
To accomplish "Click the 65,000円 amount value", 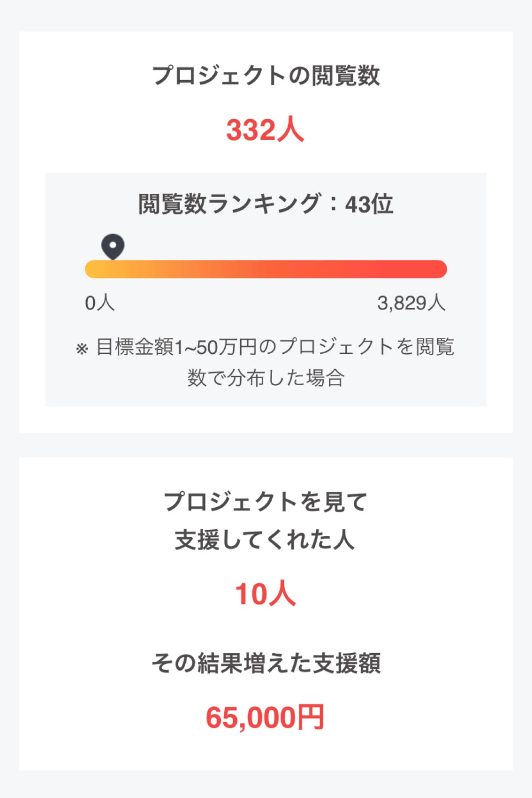I will [265, 717].
